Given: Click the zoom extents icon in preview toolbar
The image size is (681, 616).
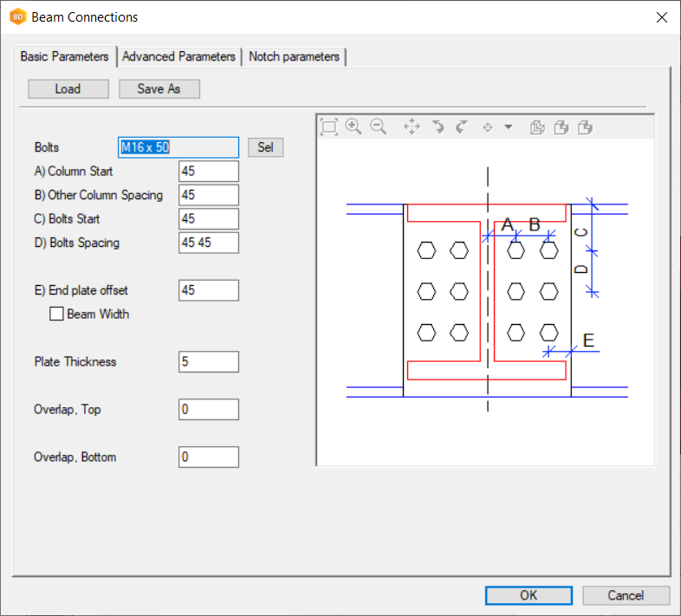Looking at the screenshot, I should click(328, 127).
